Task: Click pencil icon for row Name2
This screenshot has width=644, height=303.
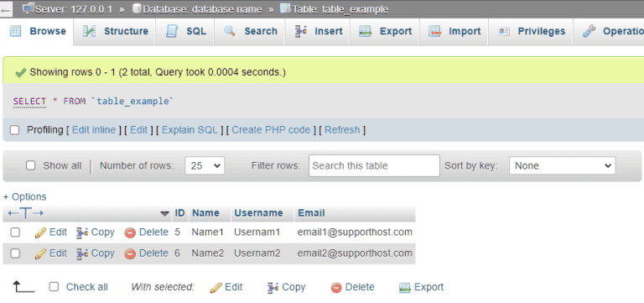Action: tap(40, 253)
